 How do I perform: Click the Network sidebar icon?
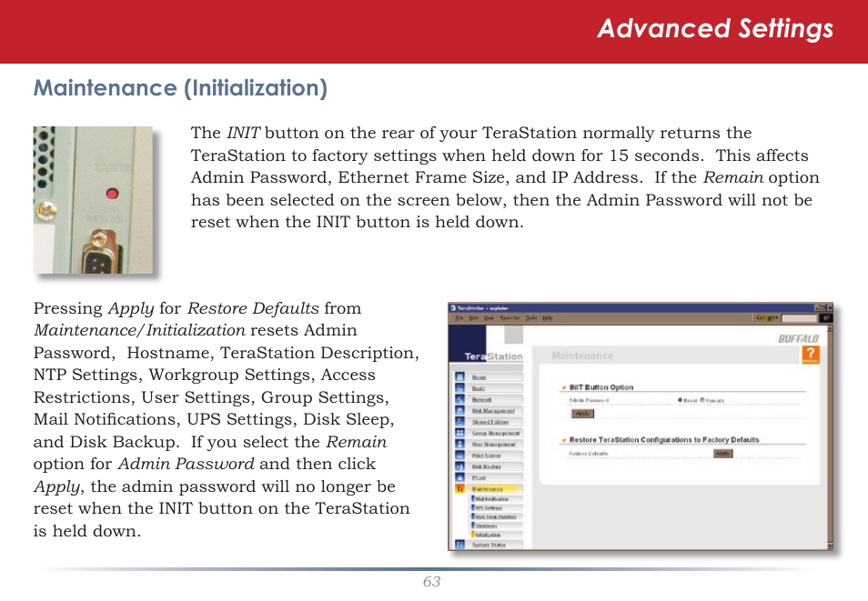459,399
